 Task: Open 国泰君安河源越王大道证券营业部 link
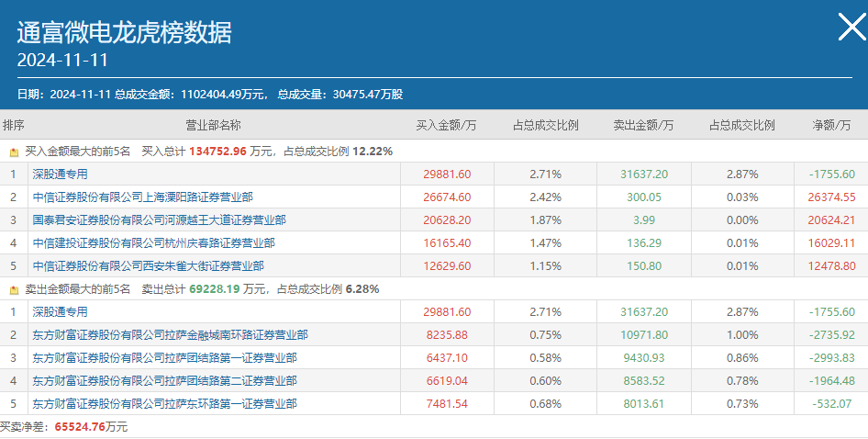coord(160,220)
